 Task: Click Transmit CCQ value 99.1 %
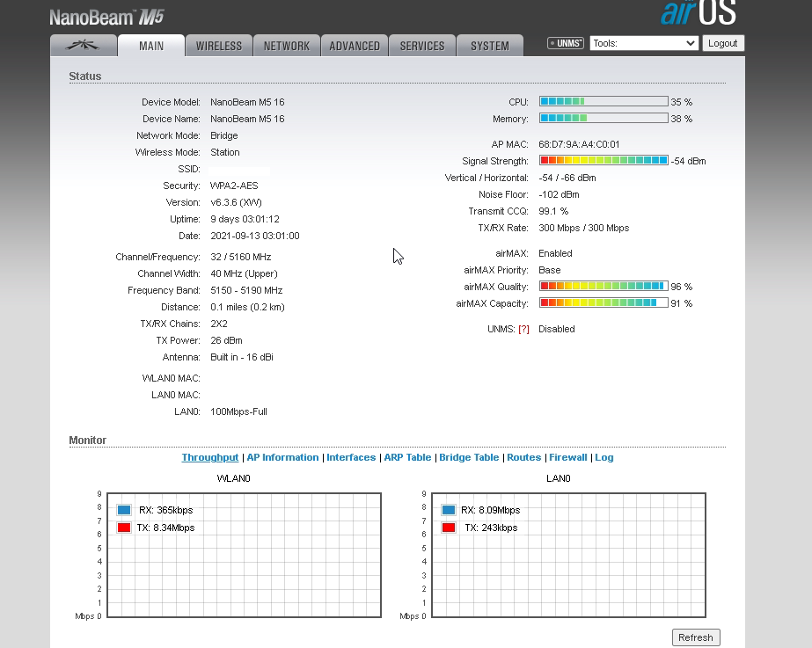coord(553,211)
